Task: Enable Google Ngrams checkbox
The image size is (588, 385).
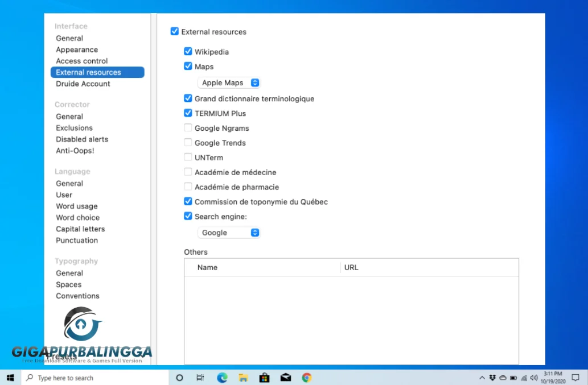Action: (188, 128)
